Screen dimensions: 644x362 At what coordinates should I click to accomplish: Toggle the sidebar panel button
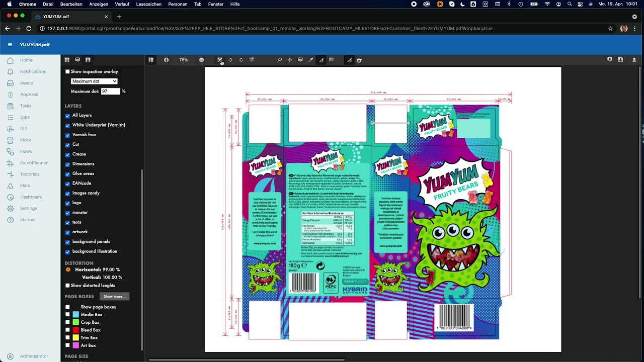point(150,60)
